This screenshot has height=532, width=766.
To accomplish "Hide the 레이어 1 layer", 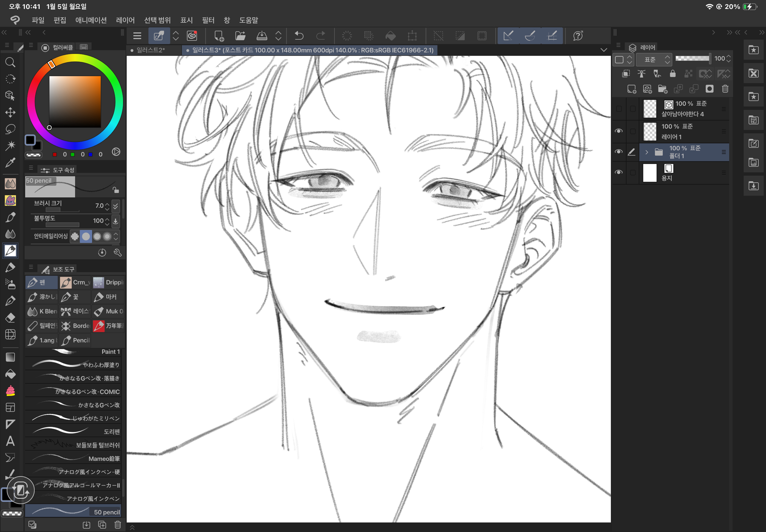I will point(619,131).
